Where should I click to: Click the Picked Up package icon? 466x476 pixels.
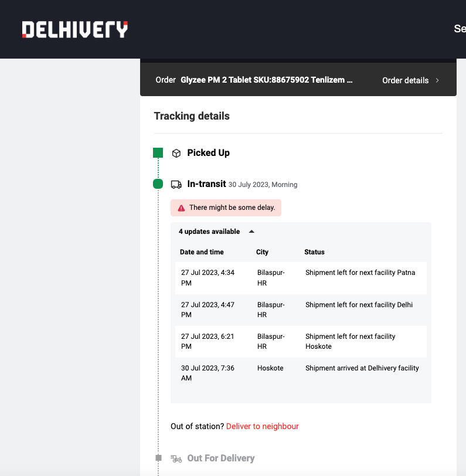[x=176, y=153]
